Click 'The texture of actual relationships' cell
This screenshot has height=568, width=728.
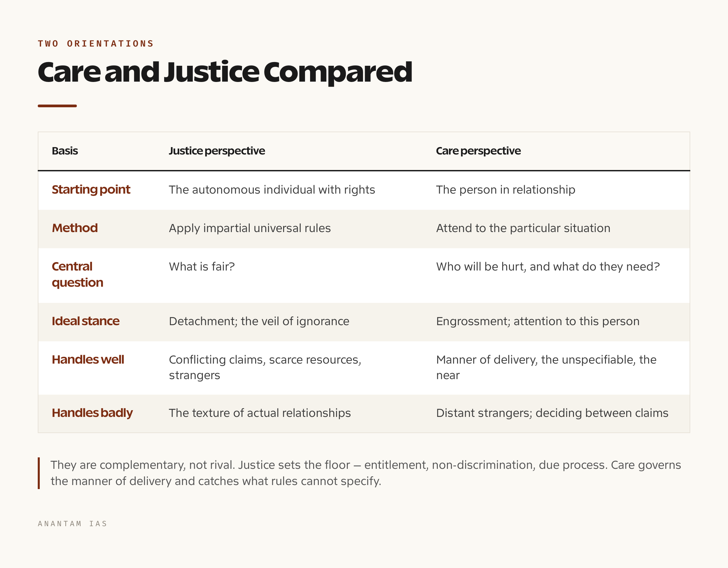click(260, 413)
